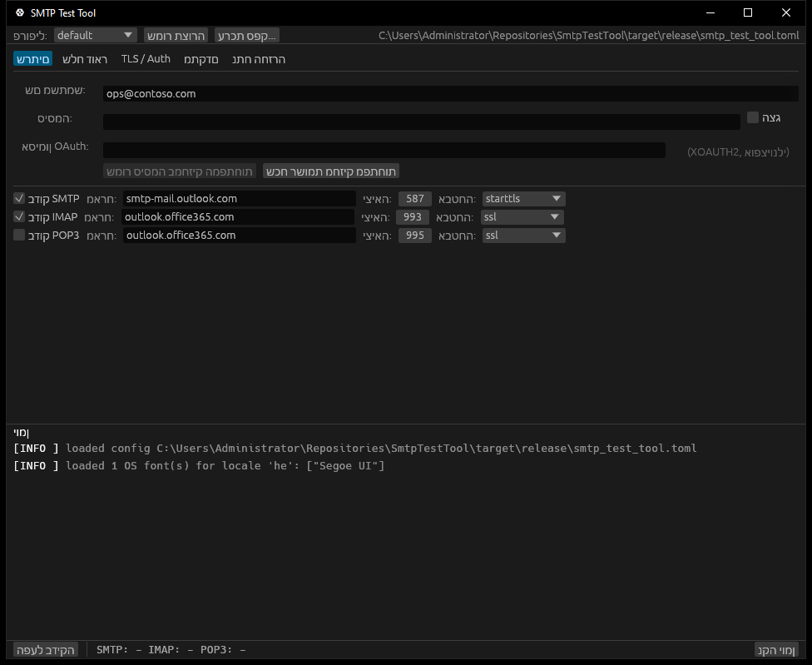Open the default profile dropdown
Viewport: 812px width, 665px height.
point(96,35)
